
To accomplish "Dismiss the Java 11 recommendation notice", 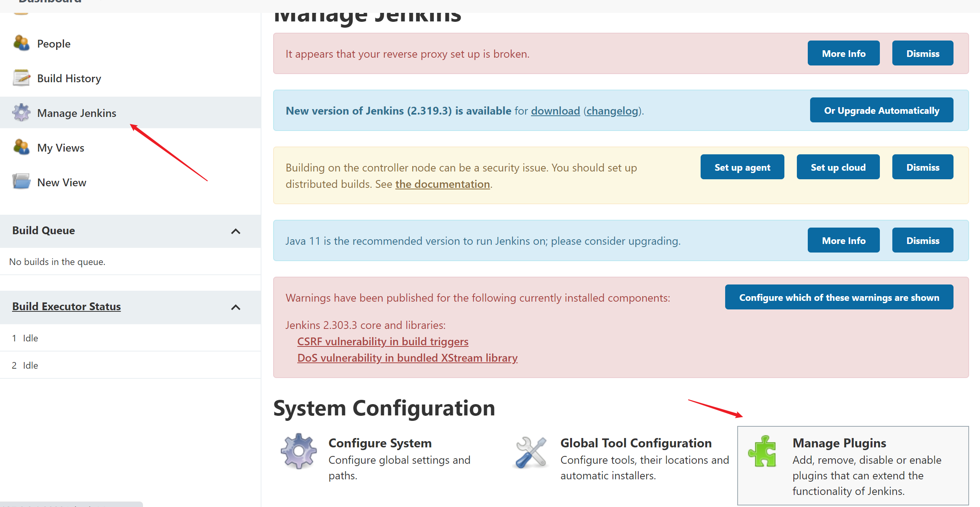I will pos(922,240).
